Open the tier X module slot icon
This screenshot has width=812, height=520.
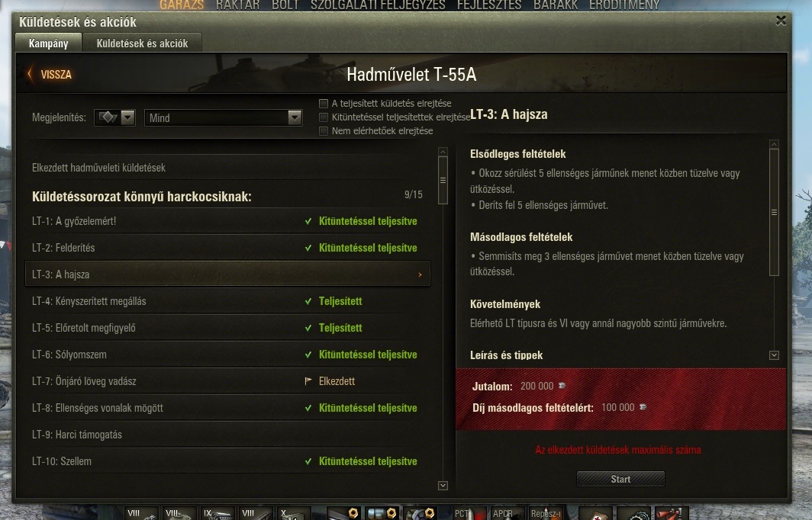pyautogui.click(x=294, y=513)
